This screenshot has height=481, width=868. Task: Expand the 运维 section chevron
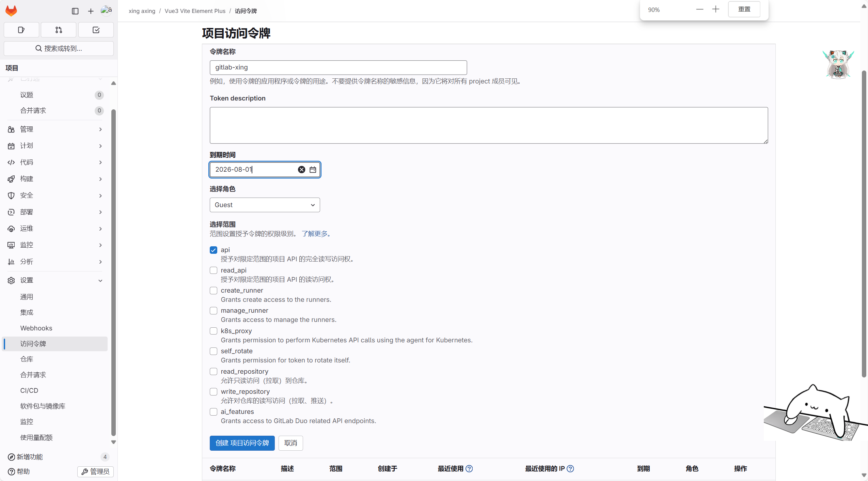pos(100,229)
